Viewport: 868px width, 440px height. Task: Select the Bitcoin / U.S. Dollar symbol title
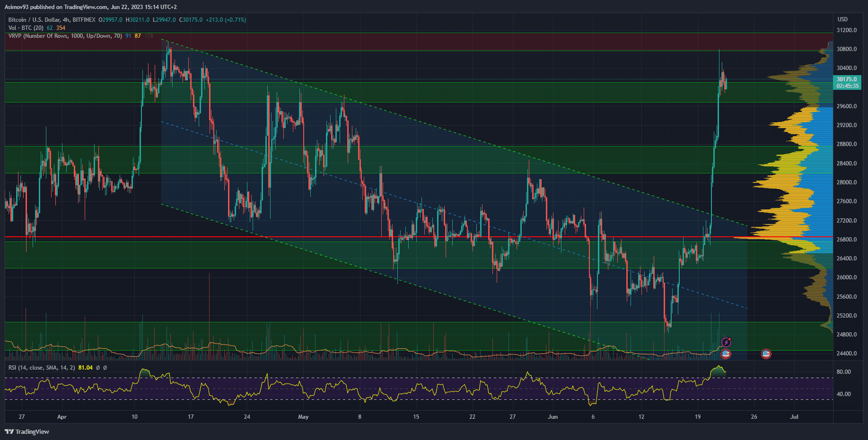click(52, 20)
